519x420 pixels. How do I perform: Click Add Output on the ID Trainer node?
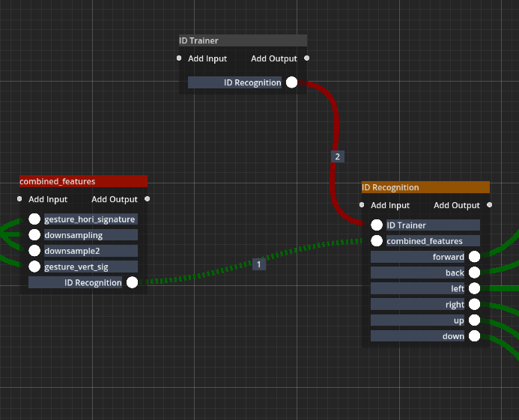[274, 58]
